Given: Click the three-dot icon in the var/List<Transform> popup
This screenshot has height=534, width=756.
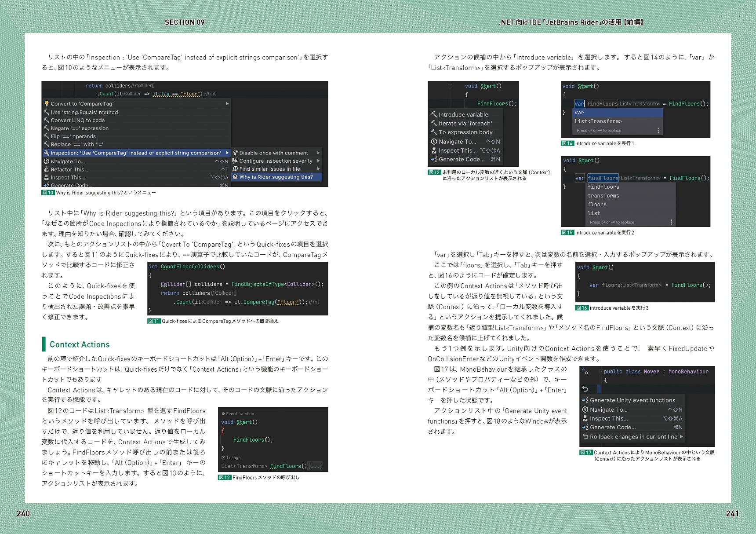Looking at the screenshot, I should (658, 130).
